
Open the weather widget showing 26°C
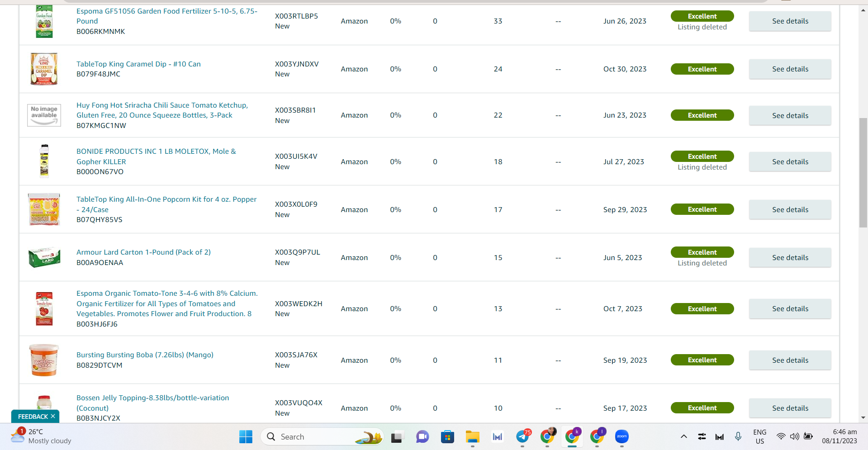41,436
